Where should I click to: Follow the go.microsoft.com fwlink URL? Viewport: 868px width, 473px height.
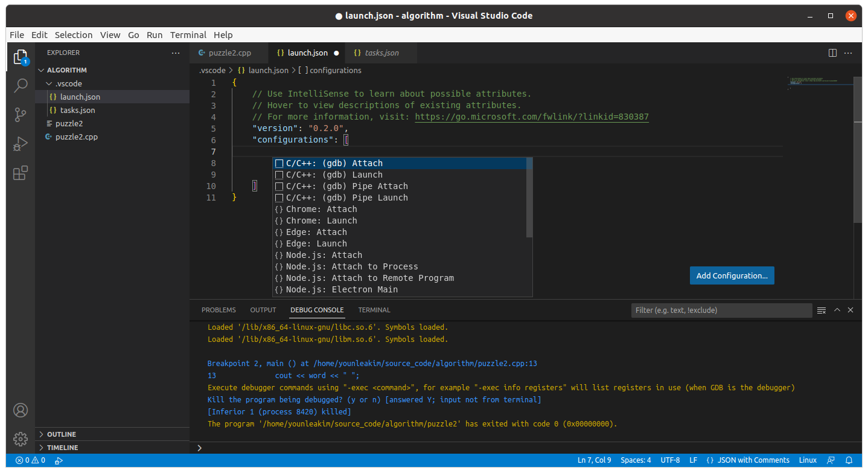(x=532, y=117)
